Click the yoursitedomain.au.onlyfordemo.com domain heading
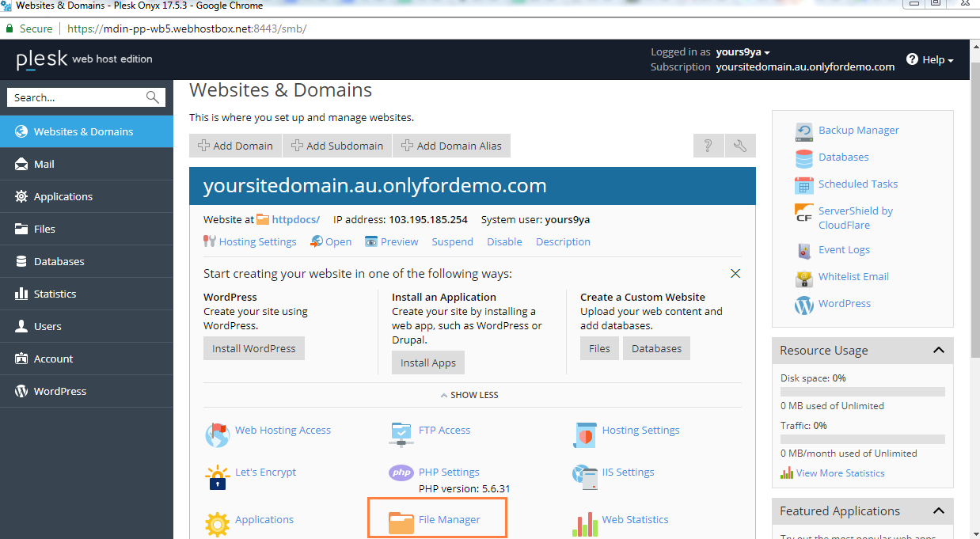Viewport: 980px width, 539px height. coord(375,186)
